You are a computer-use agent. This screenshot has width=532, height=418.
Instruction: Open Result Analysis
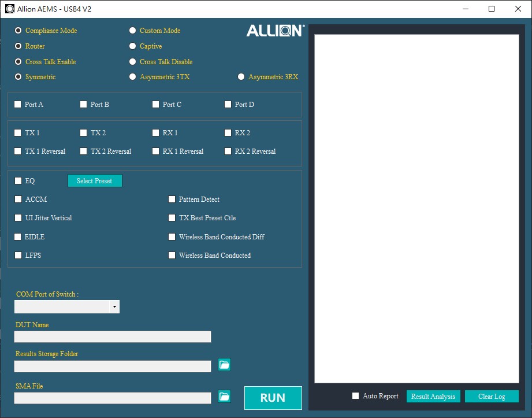click(433, 396)
